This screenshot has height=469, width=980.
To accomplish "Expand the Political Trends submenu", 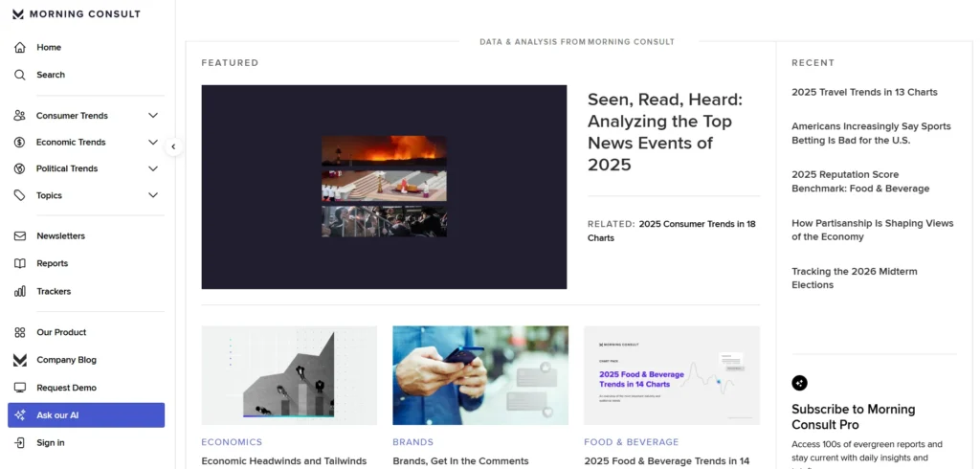I will click(x=153, y=168).
